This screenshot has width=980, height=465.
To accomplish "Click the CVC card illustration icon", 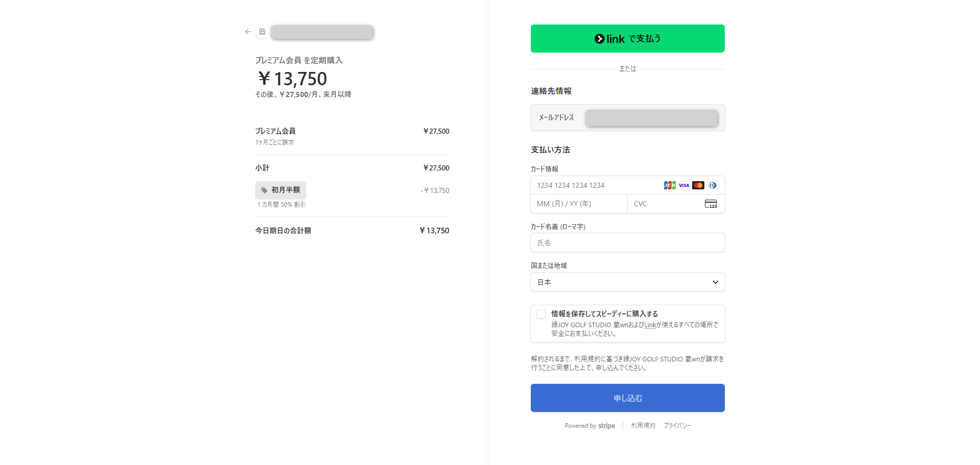I will click(712, 204).
